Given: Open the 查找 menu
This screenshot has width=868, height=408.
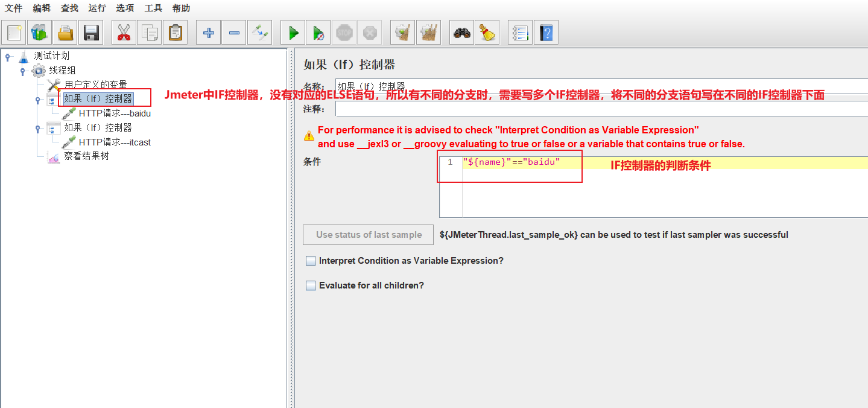Looking at the screenshot, I should click(69, 8).
